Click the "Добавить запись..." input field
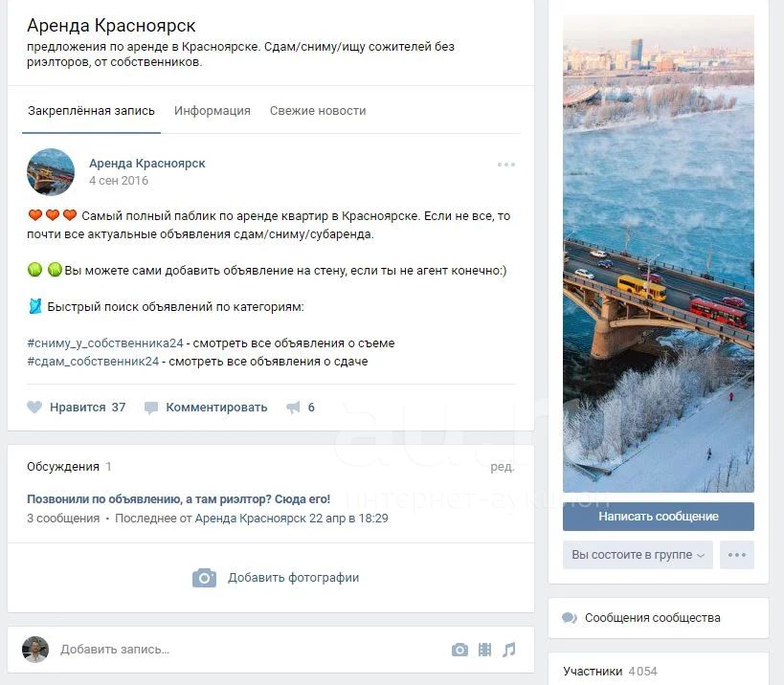The image size is (784, 685). 250,650
